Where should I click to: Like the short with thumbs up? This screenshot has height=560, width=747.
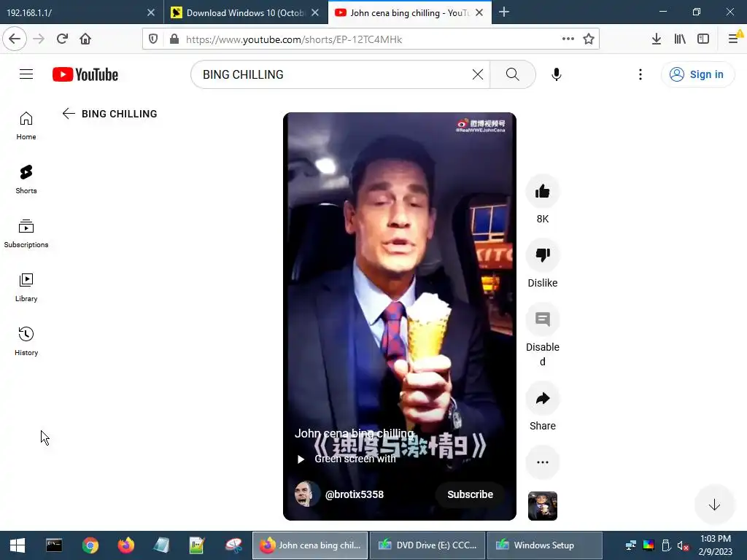pyautogui.click(x=543, y=192)
